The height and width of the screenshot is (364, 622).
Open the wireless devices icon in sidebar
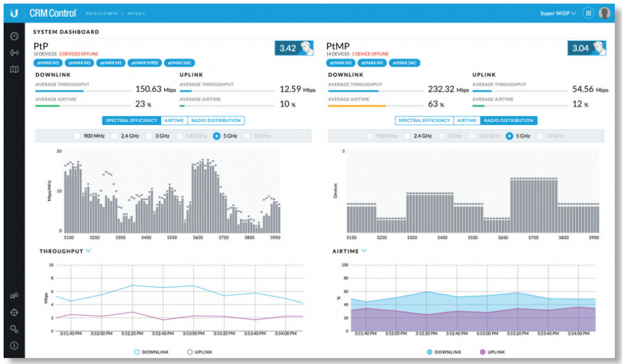tap(14, 53)
